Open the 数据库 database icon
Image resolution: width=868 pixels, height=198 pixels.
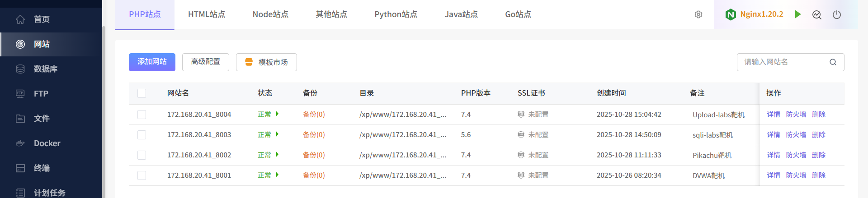20,69
